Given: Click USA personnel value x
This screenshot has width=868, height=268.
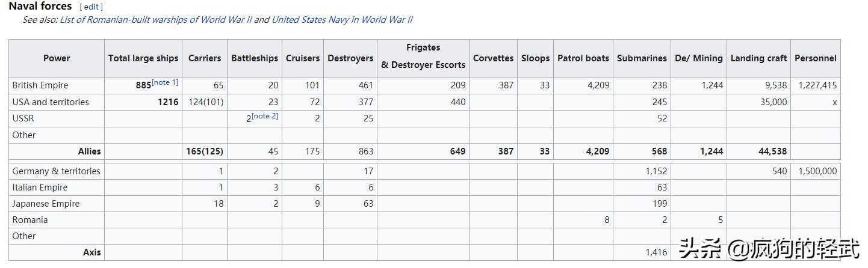Looking at the screenshot, I should (834, 102).
